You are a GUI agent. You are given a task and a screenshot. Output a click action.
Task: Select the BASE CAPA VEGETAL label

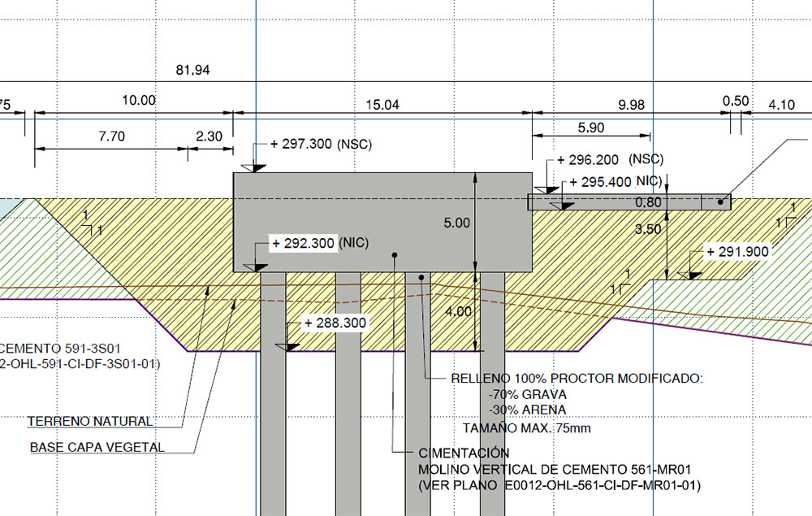click(97, 447)
